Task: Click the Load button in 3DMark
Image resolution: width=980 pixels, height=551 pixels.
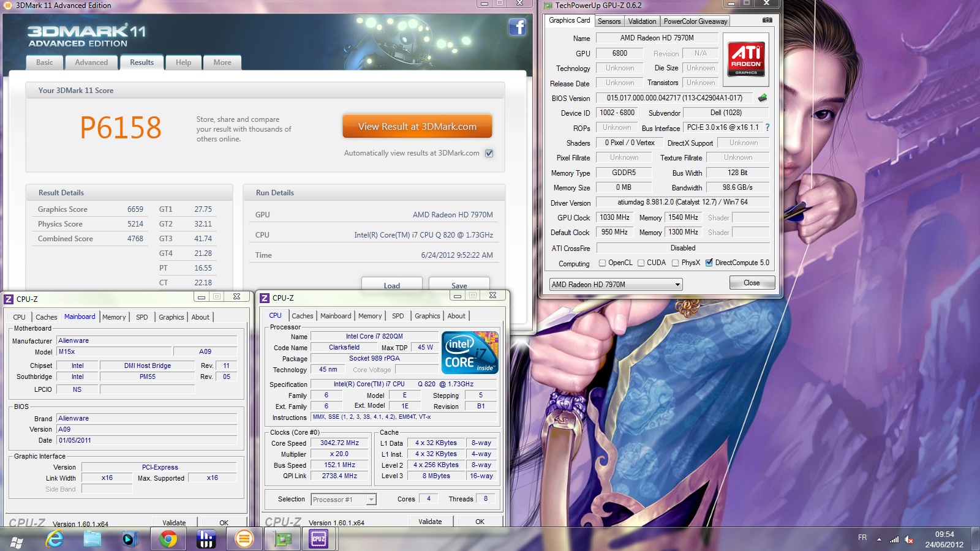Action: coord(392,285)
